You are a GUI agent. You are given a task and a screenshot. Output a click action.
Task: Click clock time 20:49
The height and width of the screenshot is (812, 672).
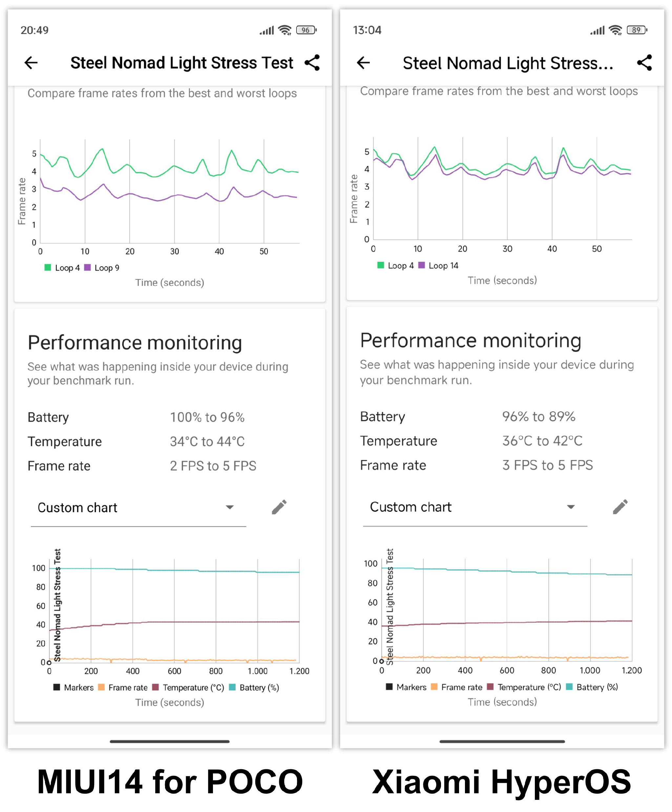(34, 30)
